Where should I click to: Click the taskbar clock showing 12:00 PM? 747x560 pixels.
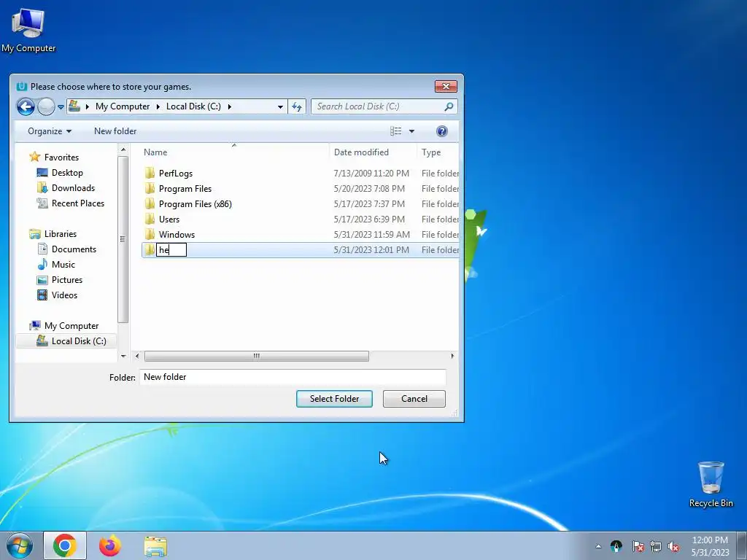point(710,545)
